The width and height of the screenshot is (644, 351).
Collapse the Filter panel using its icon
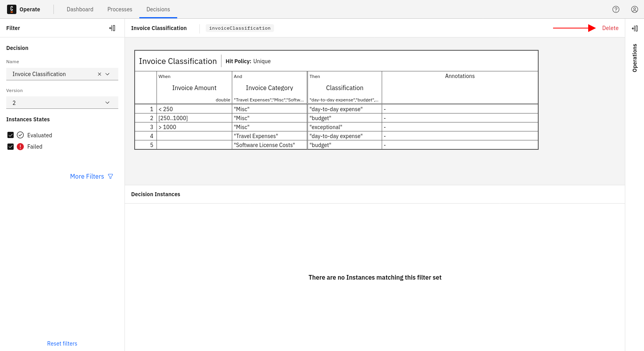(x=112, y=28)
